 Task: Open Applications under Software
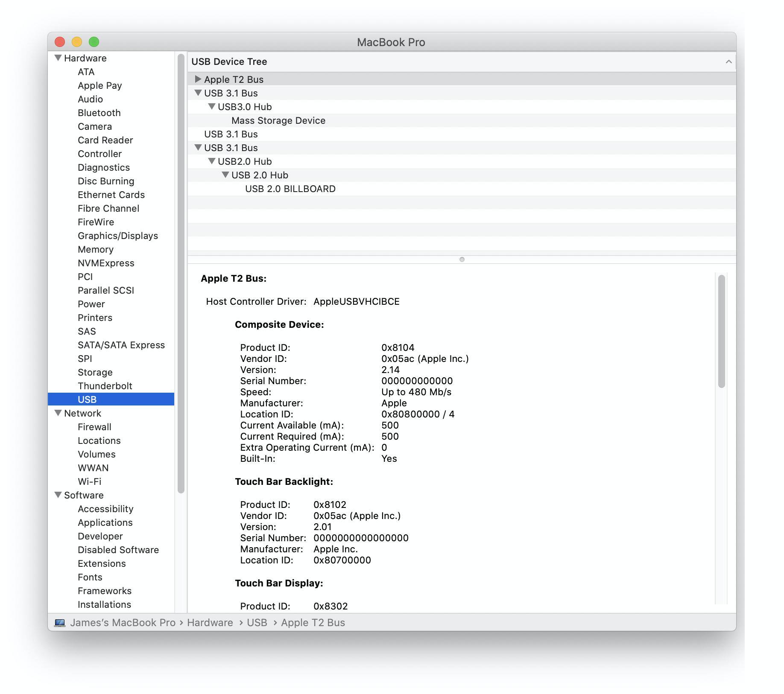[x=105, y=522]
